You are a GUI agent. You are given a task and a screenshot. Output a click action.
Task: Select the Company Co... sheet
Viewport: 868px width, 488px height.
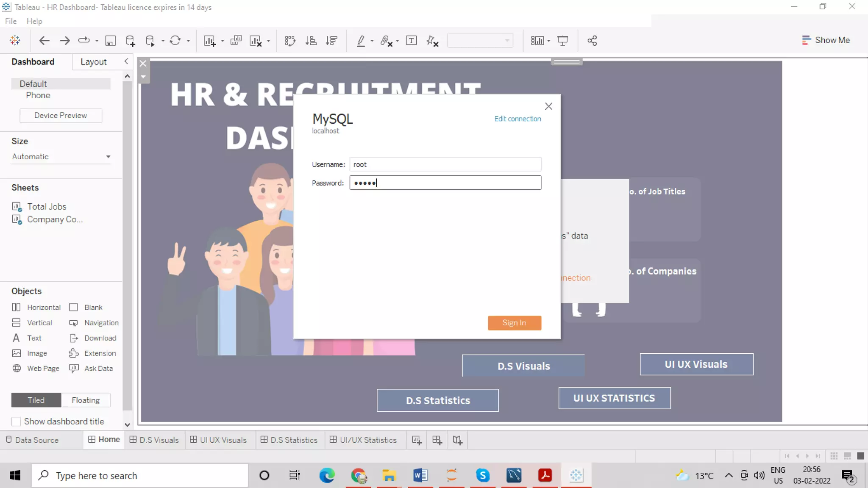tap(55, 219)
